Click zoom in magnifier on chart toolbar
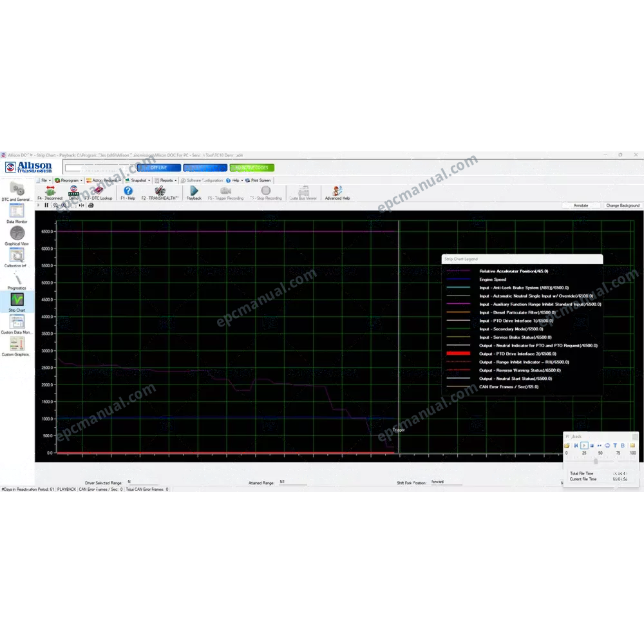Image resolution: width=644 pixels, height=644 pixels. 64,205
